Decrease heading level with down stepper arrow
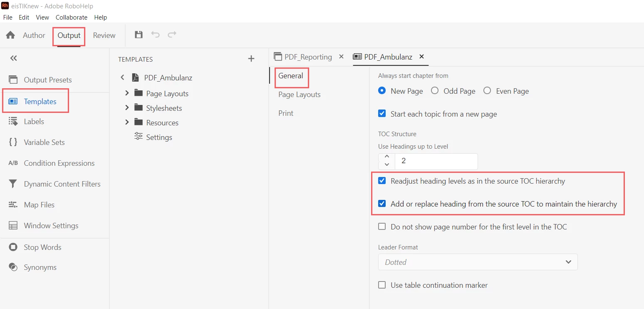 coord(387,165)
